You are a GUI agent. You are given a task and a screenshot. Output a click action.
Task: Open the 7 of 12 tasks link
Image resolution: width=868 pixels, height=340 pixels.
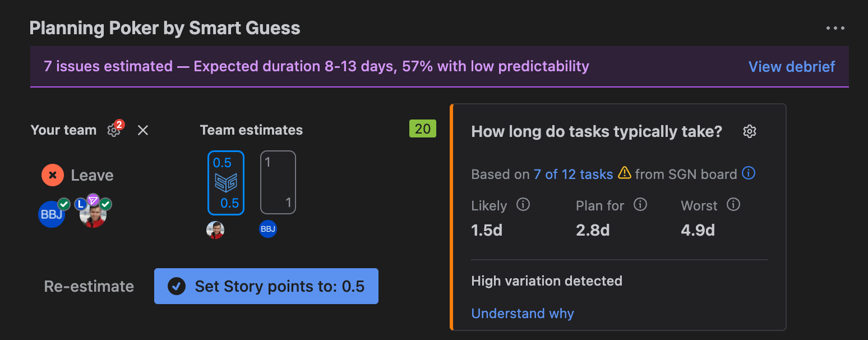point(573,174)
